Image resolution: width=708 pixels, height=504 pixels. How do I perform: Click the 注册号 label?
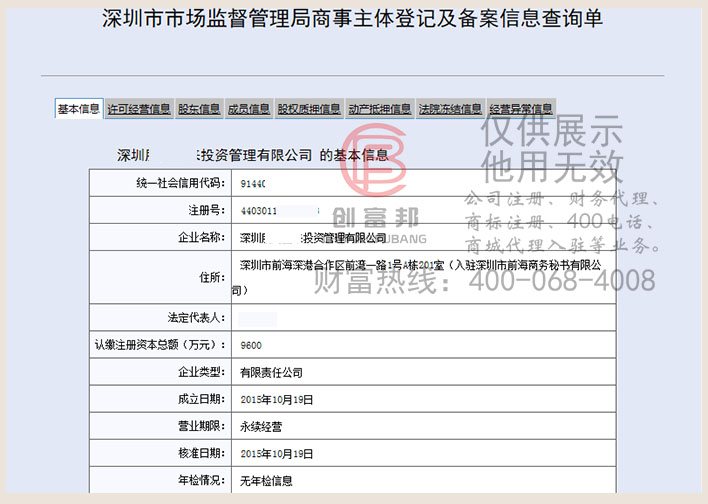206,210
